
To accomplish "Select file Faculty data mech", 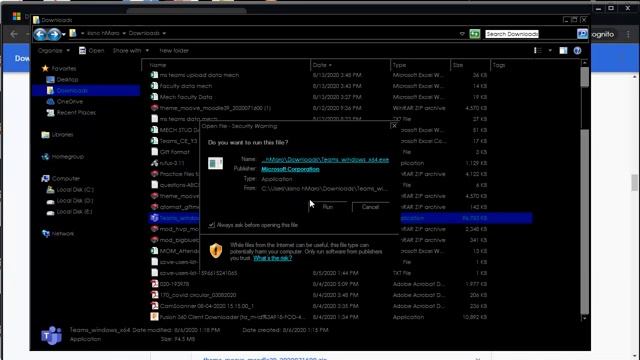I will click(186, 86).
